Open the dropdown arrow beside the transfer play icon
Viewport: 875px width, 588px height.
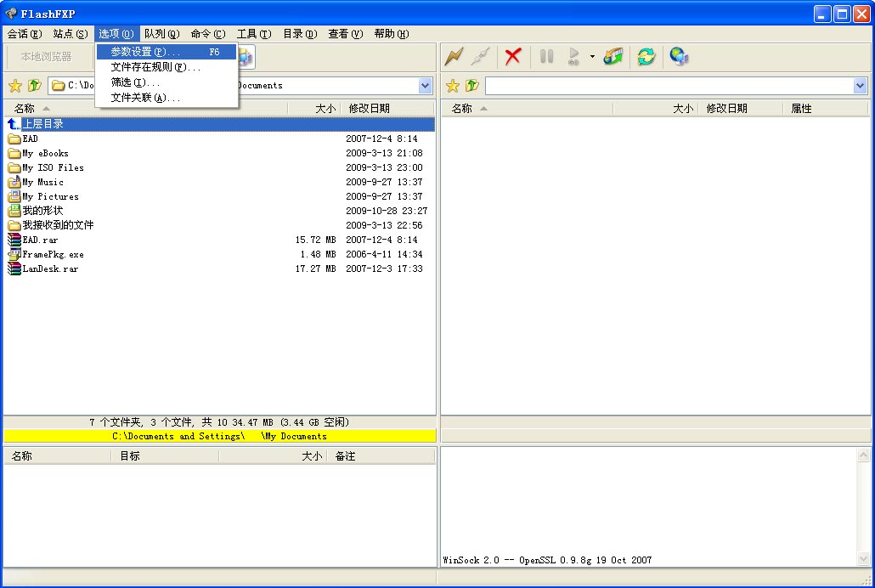[x=592, y=56]
